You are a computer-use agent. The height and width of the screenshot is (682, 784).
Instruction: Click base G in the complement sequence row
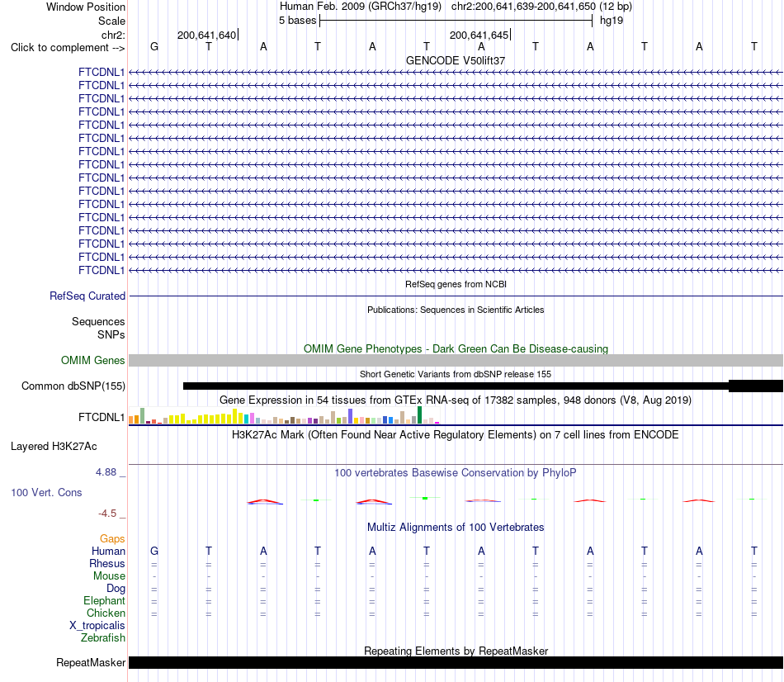[154, 46]
